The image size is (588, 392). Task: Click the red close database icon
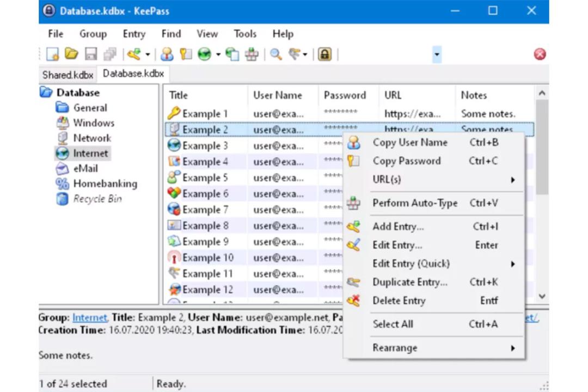540,54
